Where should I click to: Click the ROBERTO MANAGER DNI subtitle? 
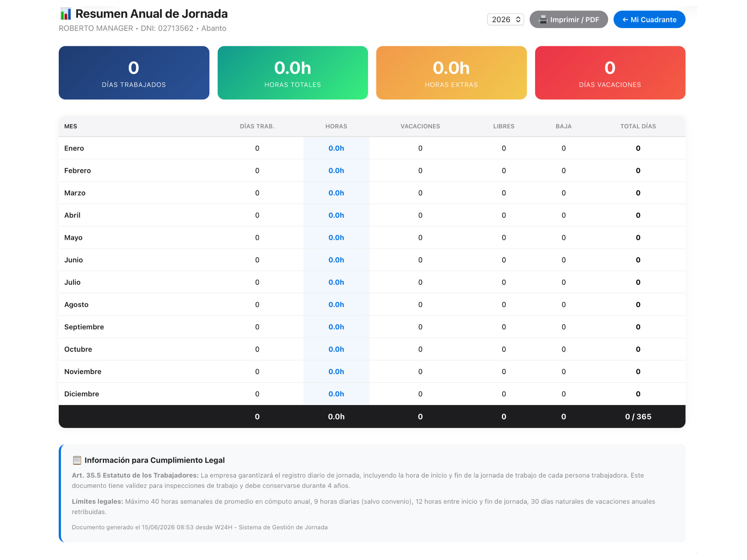143,28
